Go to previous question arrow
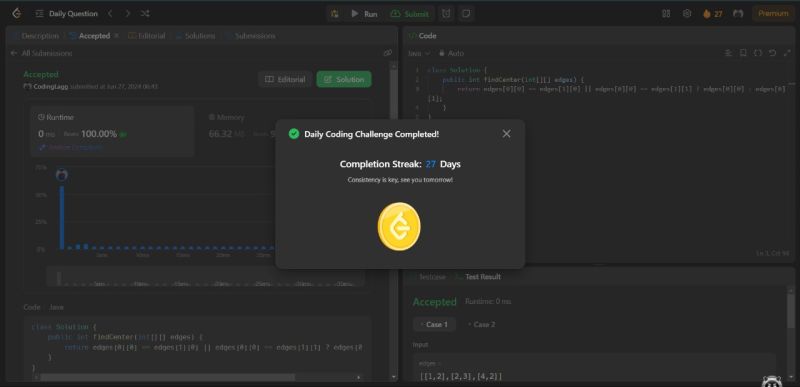Screen dimensions: 800x387 coord(110,14)
